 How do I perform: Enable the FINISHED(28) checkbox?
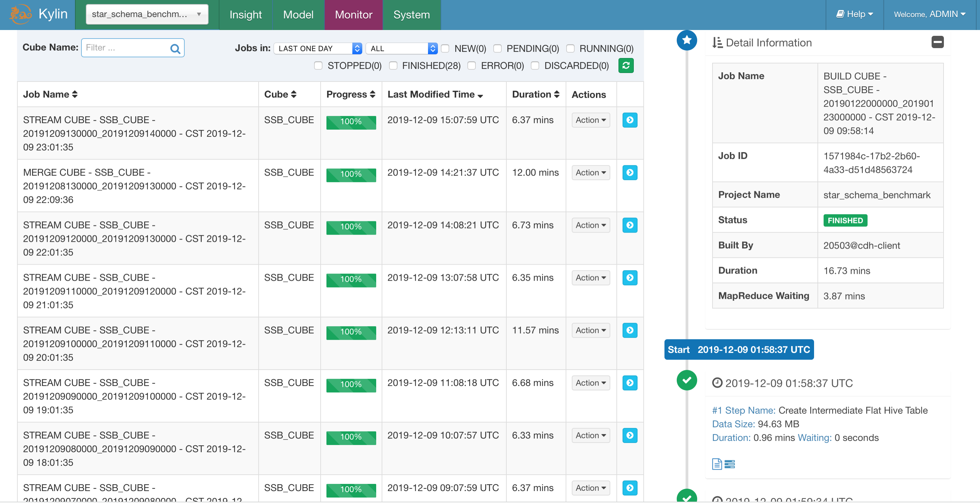tap(393, 66)
